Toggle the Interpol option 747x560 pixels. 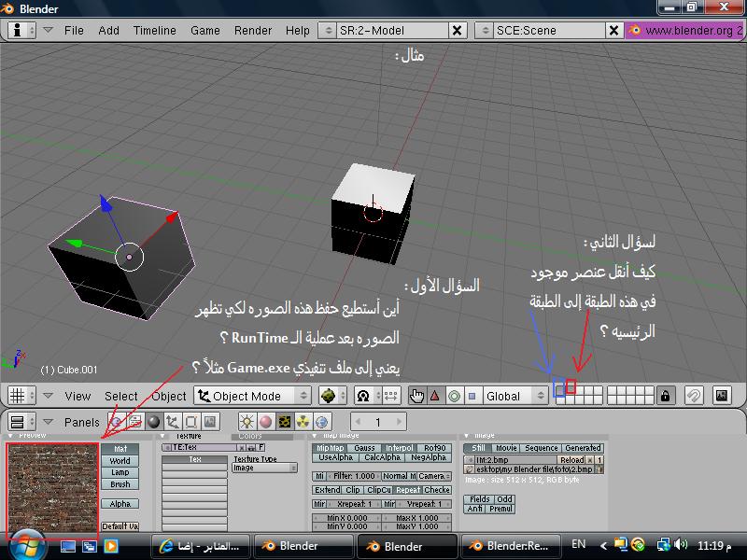pos(400,448)
